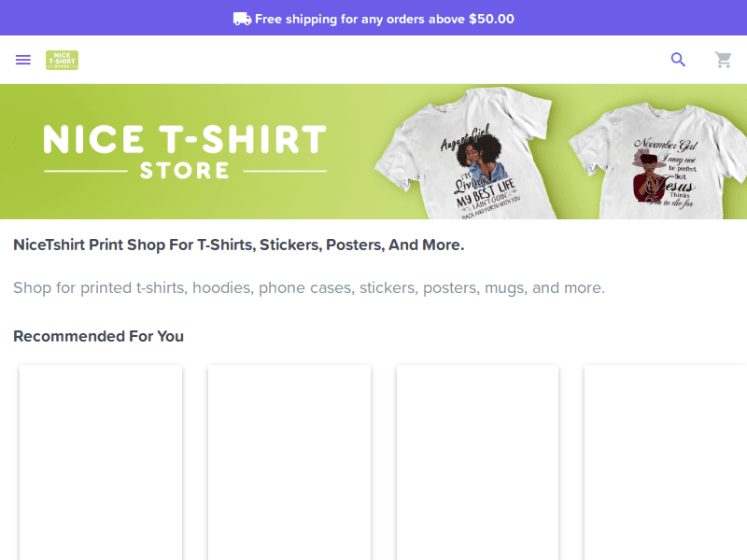Click the search magnifier icon
The height and width of the screenshot is (560, 747).
(x=679, y=60)
